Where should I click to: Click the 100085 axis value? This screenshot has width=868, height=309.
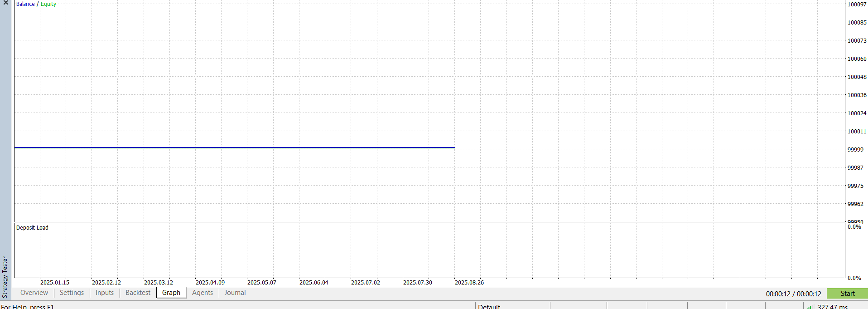pos(857,22)
